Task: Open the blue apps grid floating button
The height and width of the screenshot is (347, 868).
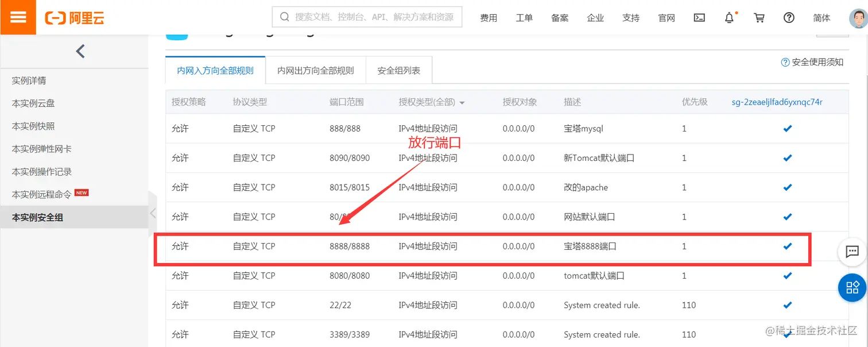Action: [x=852, y=287]
